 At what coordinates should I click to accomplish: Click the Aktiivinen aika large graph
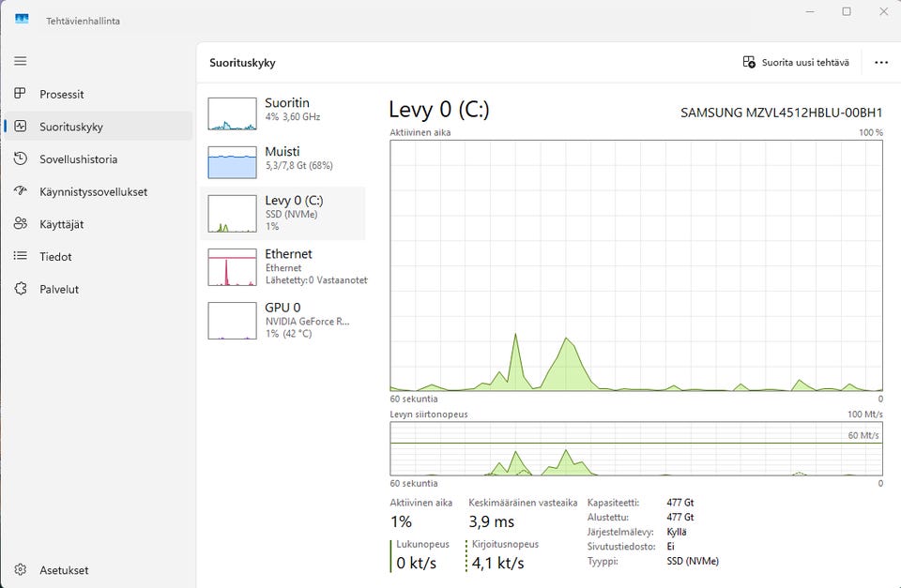[x=636, y=265]
